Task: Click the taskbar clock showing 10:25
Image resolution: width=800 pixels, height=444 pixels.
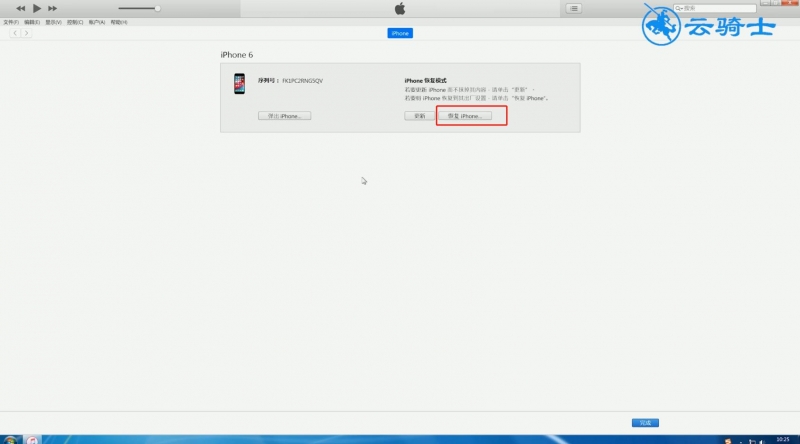Action: 783,439
